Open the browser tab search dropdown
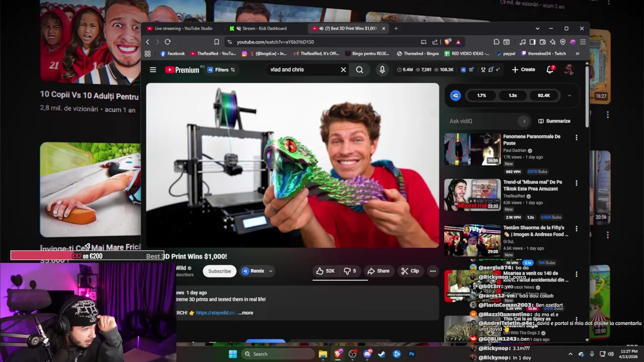644x362 pixels. [537, 29]
